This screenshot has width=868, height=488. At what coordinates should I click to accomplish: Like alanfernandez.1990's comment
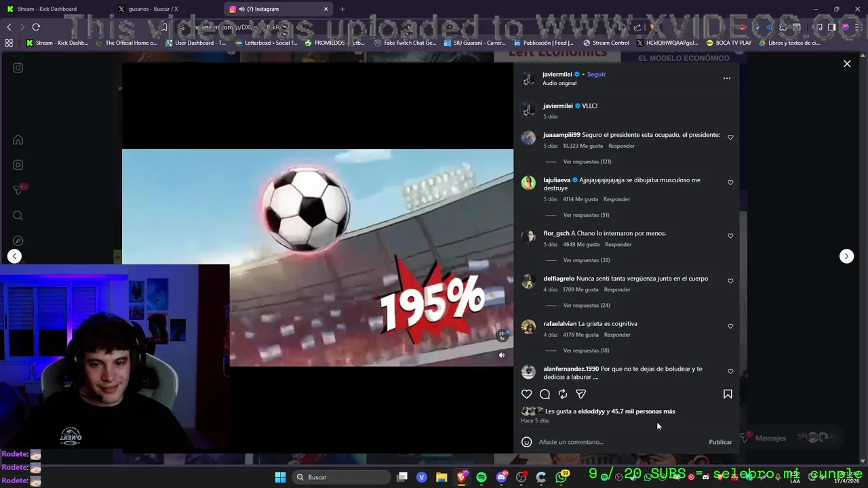click(730, 371)
